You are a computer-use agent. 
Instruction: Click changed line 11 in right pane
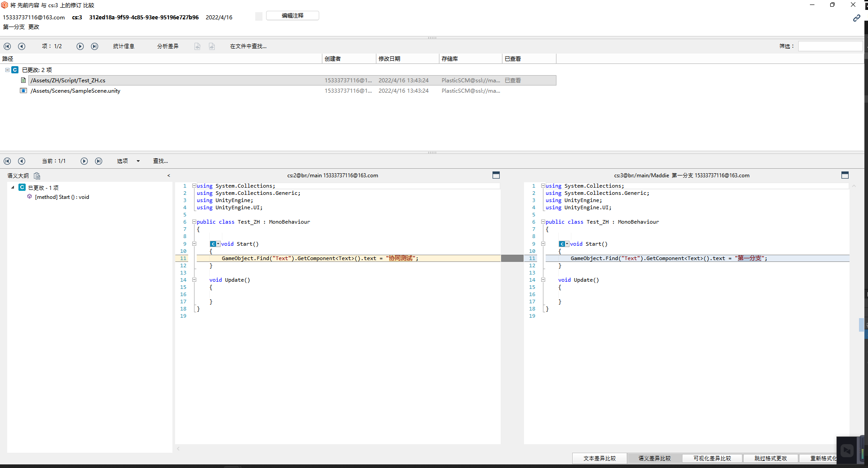tap(697, 258)
